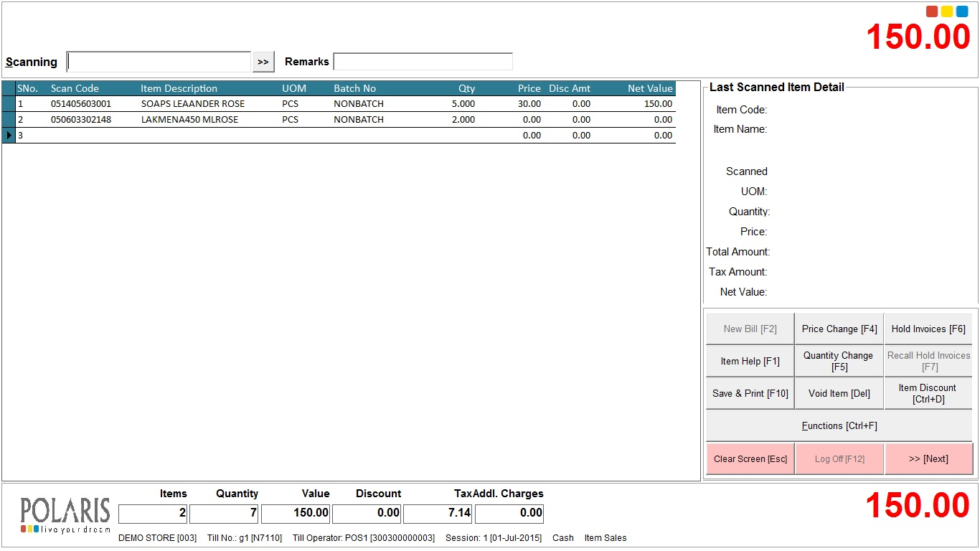Select the SOAPS LEAANDER ROSE row

192,104
